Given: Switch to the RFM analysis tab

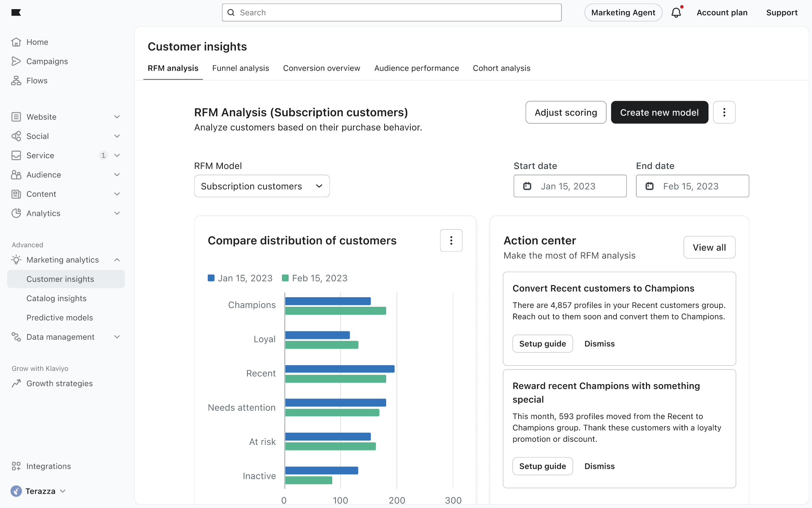Looking at the screenshot, I should 173,68.
